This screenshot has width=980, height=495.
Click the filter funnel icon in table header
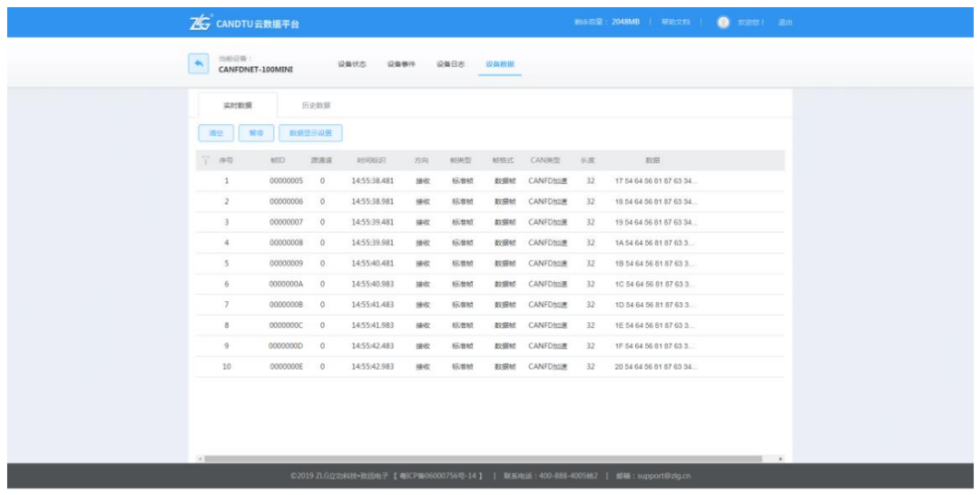(x=207, y=160)
